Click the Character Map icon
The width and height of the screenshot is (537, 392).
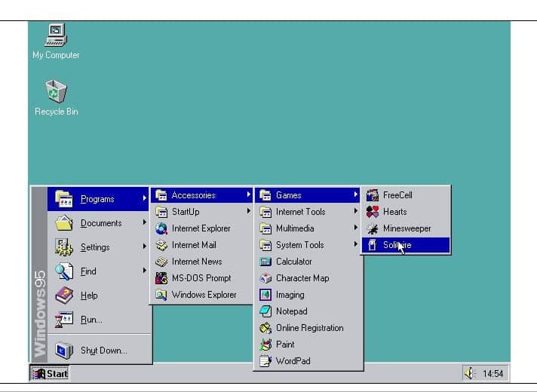(x=265, y=278)
